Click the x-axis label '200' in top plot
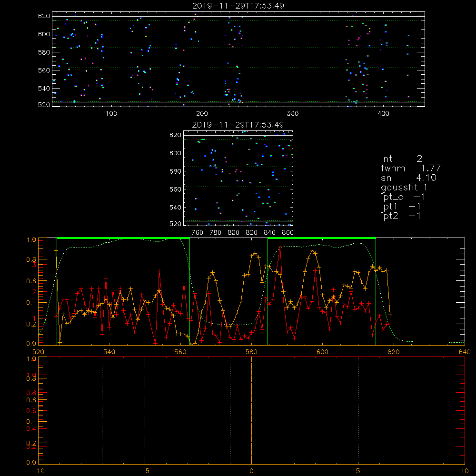This screenshot has height=476, width=476. 202,114
